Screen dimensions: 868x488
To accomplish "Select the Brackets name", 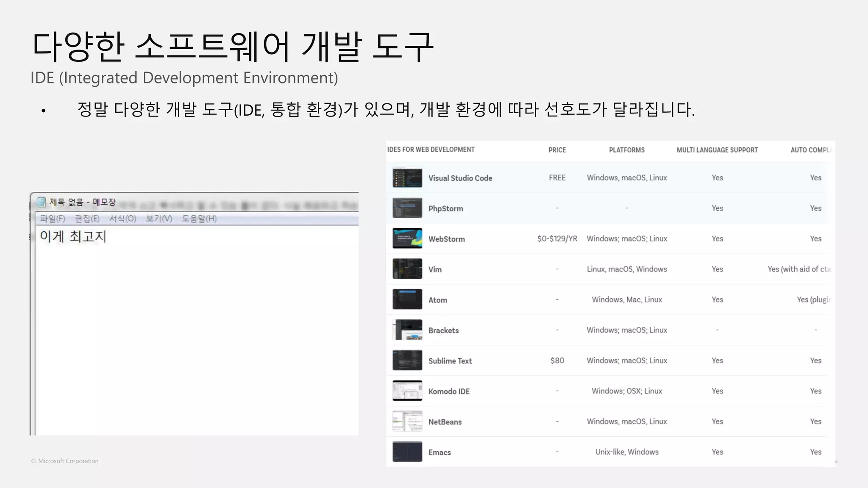I will click(x=443, y=330).
